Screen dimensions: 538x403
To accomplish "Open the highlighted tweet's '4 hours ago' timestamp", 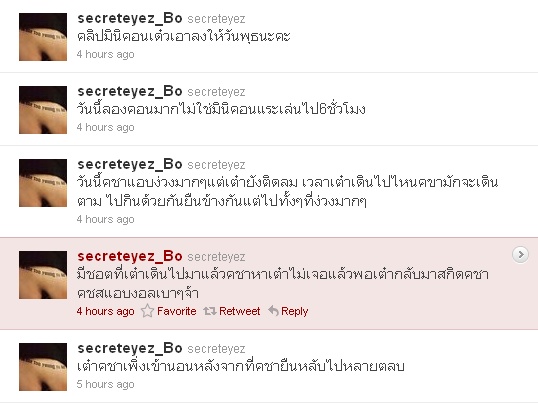I will pos(105,311).
